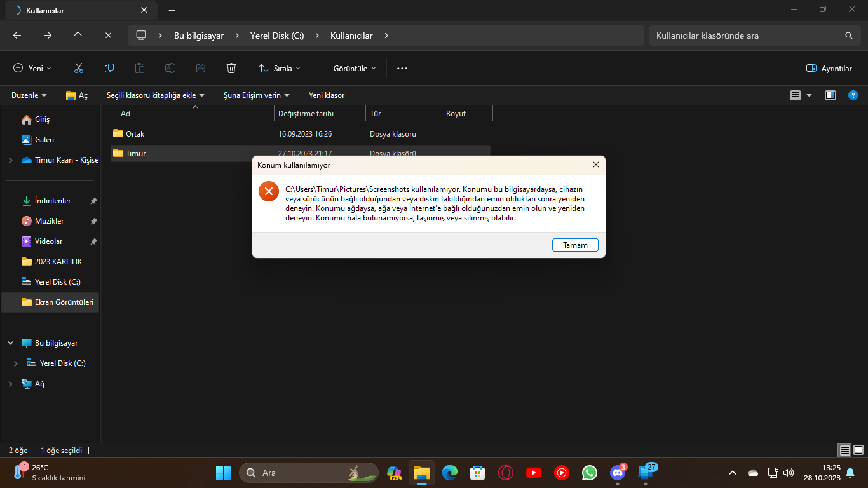Open the Windows Start menu
This screenshot has height=488, width=868.
click(x=224, y=473)
